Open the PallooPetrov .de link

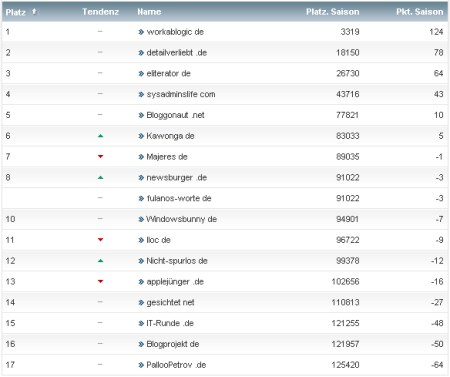[176, 365]
